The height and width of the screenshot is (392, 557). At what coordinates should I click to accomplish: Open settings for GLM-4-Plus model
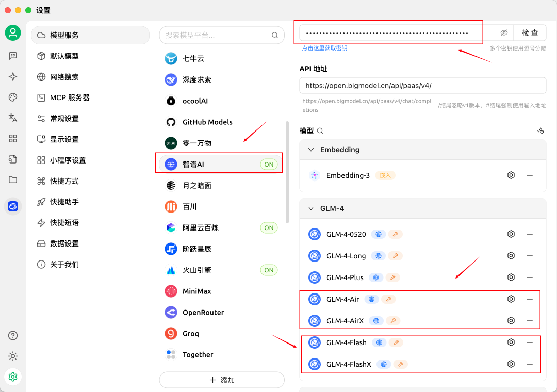[511, 277]
